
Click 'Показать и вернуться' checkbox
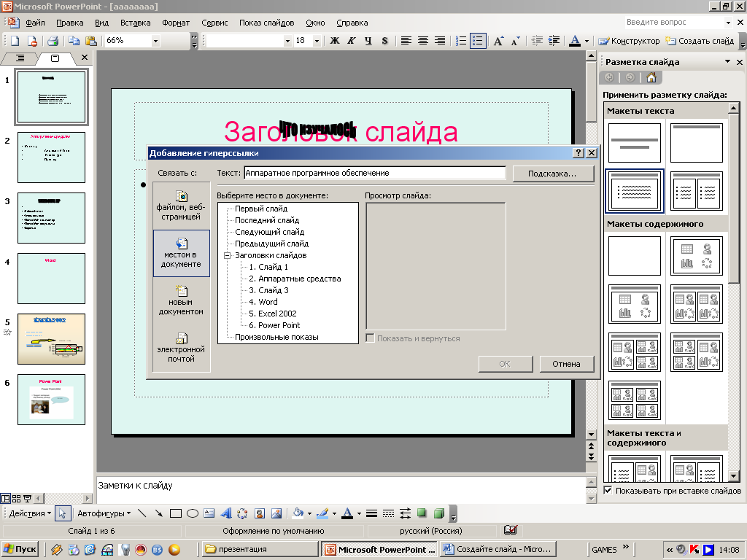point(370,338)
